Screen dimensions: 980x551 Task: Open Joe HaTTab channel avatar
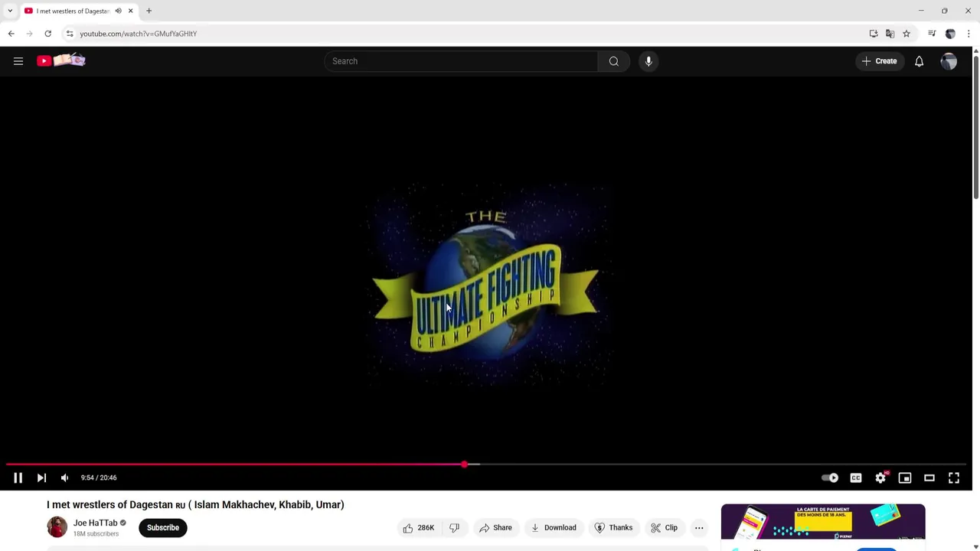click(x=57, y=527)
